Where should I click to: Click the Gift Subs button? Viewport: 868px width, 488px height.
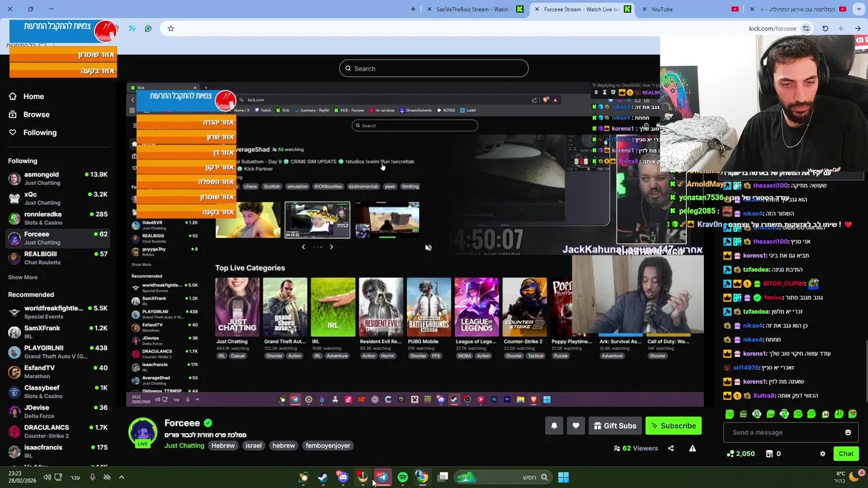614,426
